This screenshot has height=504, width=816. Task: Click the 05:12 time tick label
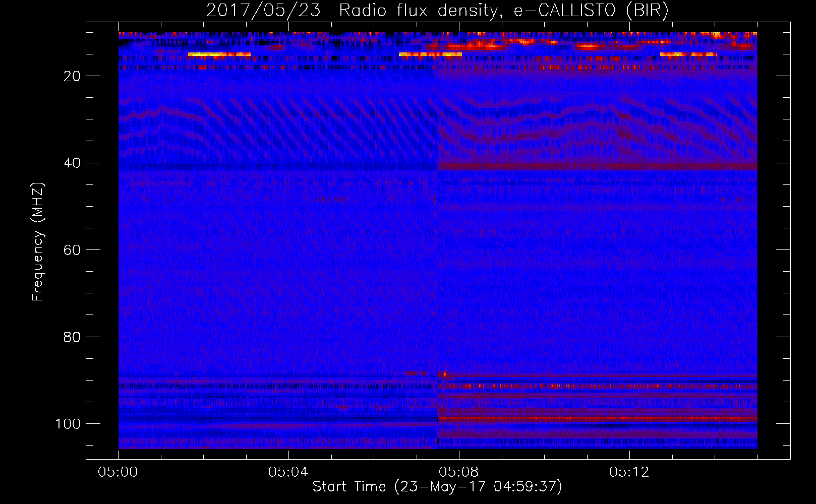[629, 472]
